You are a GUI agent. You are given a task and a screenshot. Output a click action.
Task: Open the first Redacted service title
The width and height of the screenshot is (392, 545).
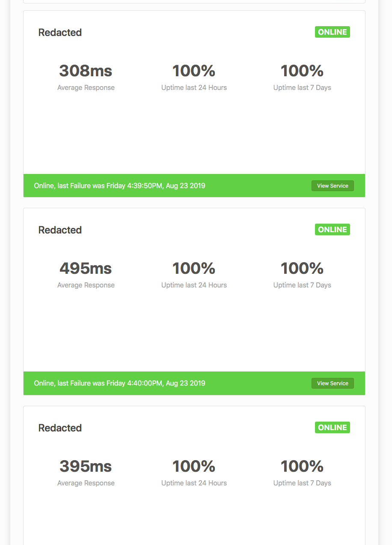(x=60, y=32)
